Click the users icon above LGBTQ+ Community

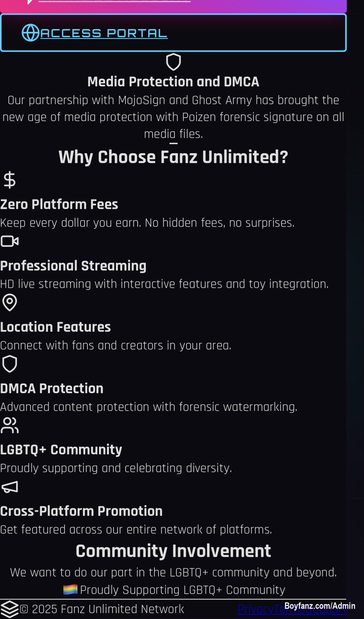(10, 425)
